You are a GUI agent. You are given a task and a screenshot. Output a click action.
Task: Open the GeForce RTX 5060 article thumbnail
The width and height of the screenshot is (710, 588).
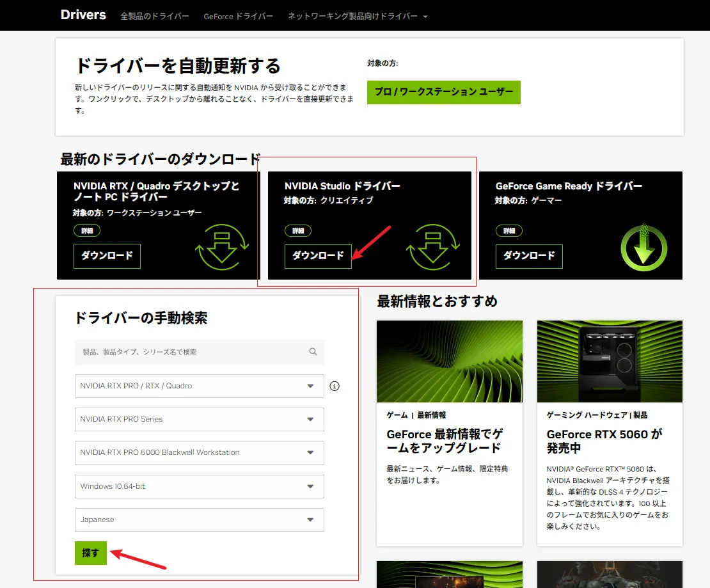609,362
